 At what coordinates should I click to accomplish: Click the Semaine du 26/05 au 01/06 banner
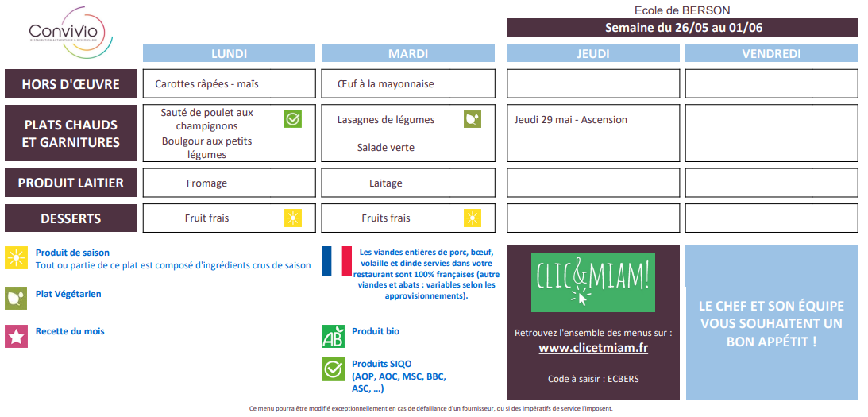coord(682,28)
